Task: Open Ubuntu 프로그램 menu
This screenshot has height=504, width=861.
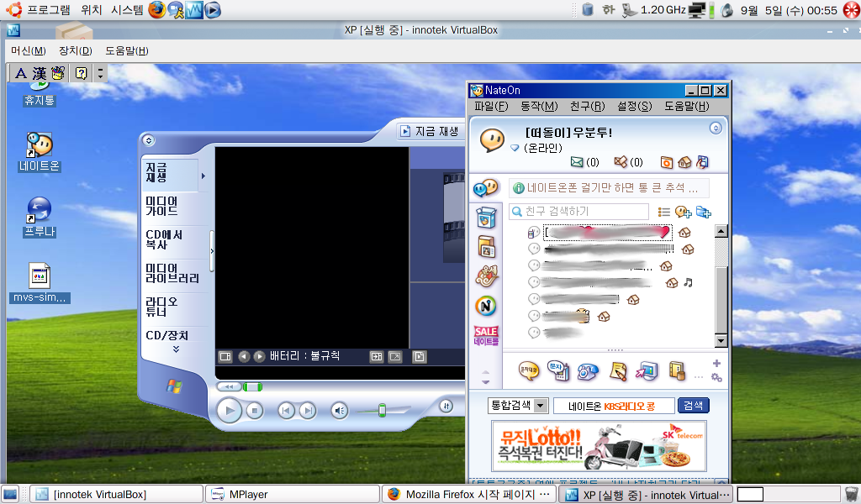Action: [49, 10]
